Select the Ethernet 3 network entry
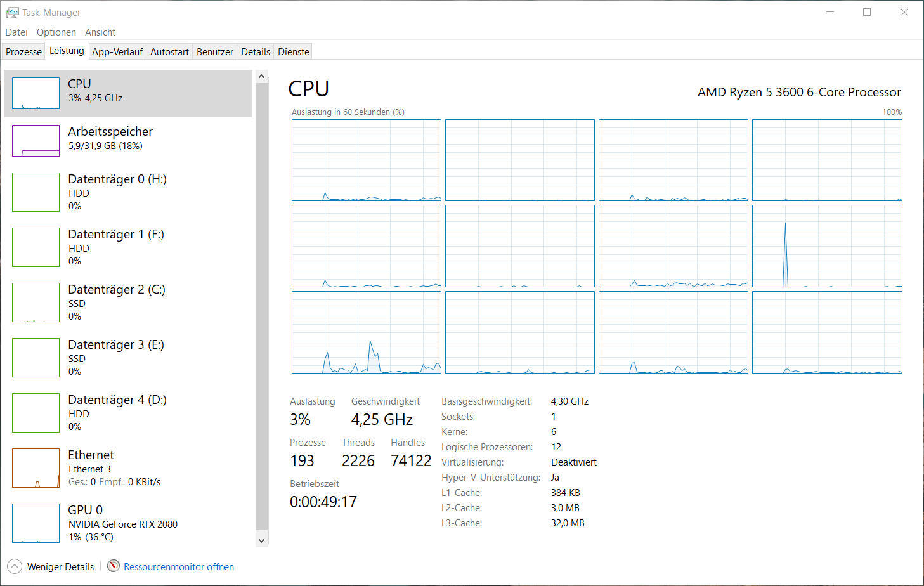The image size is (924, 586). click(x=128, y=468)
